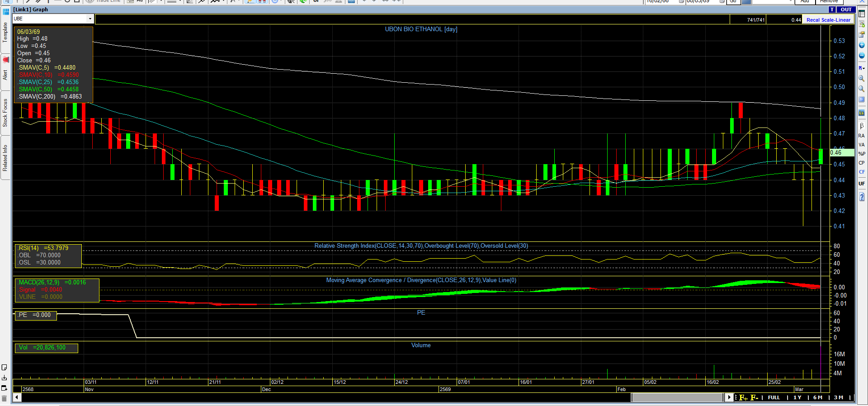Click the scroll left arrow button
The width and height of the screenshot is (868, 406).
click(x=17, y=397)
